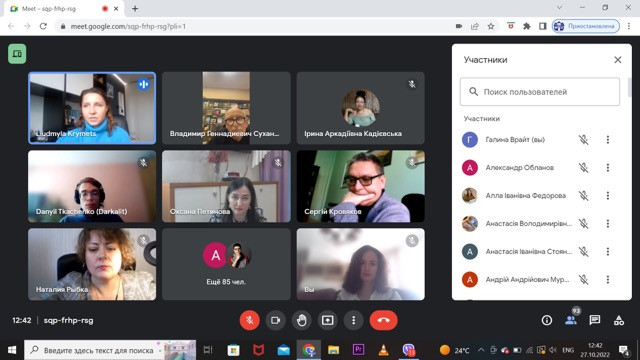
Task: Toggle the camera button in bottom bar
Action: tap(276, 320)
